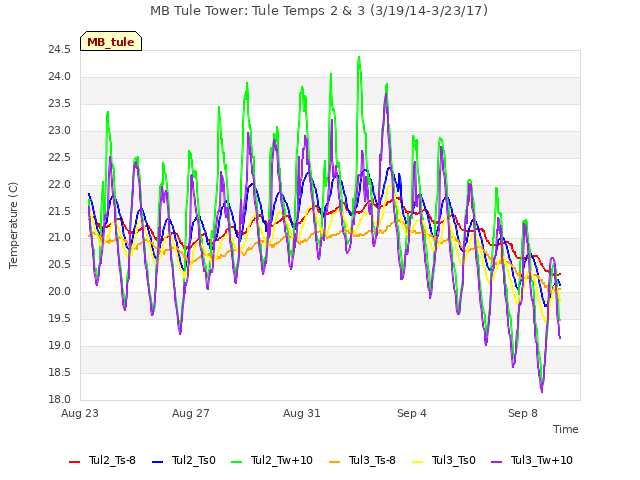
Task: Click the blue Tul2_Ts0 legend swatch
Action: [158, 462]
